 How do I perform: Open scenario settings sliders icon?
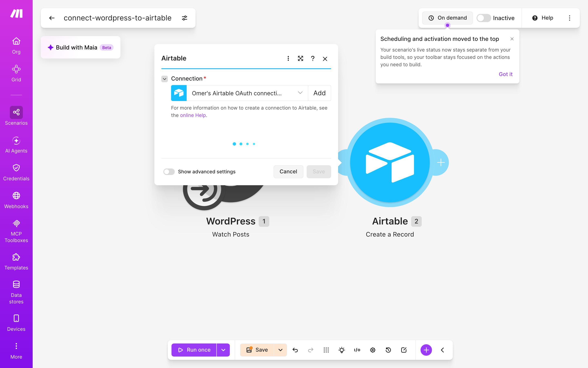185,18
